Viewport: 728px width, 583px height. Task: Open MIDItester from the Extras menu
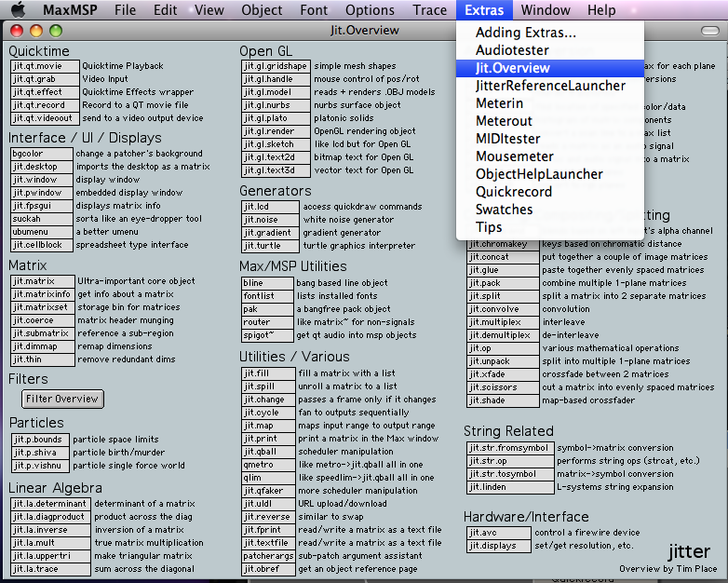[x=550, y=139]
